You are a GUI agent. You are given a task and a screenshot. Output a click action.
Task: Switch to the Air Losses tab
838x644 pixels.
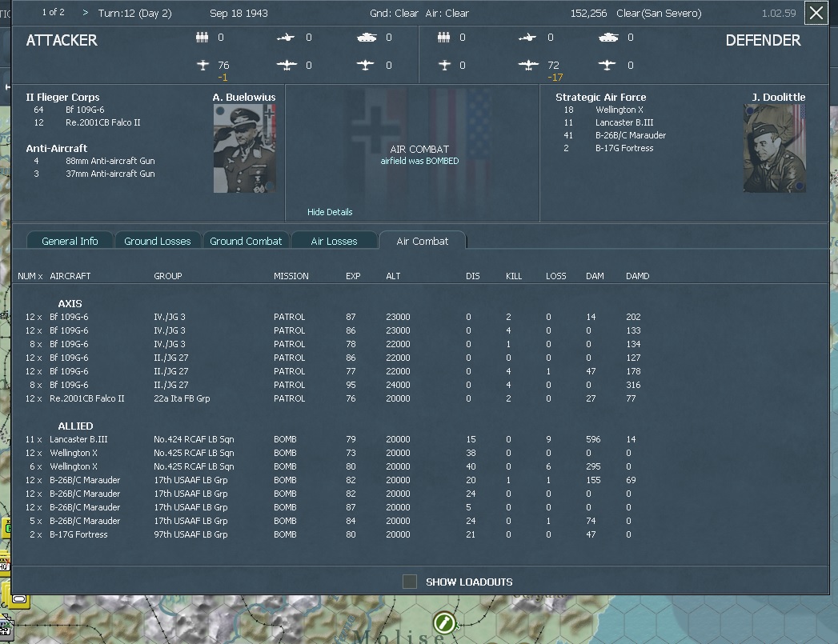click(x=335, y=240)
